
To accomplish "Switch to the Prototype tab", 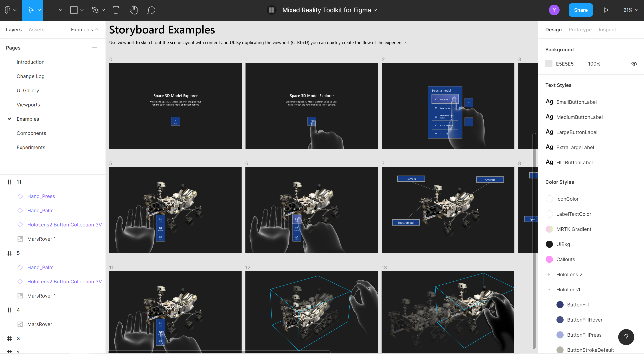I will click(580, 29).
